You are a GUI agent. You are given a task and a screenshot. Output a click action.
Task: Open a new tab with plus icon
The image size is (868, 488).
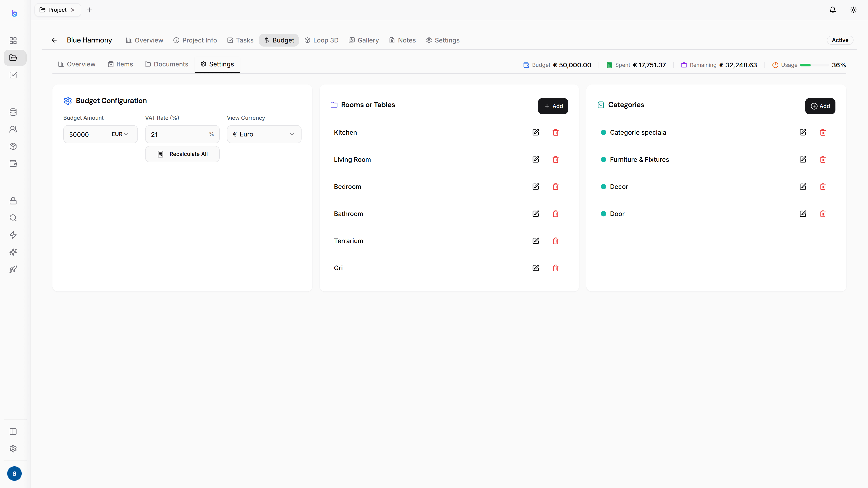click(90, 10)
